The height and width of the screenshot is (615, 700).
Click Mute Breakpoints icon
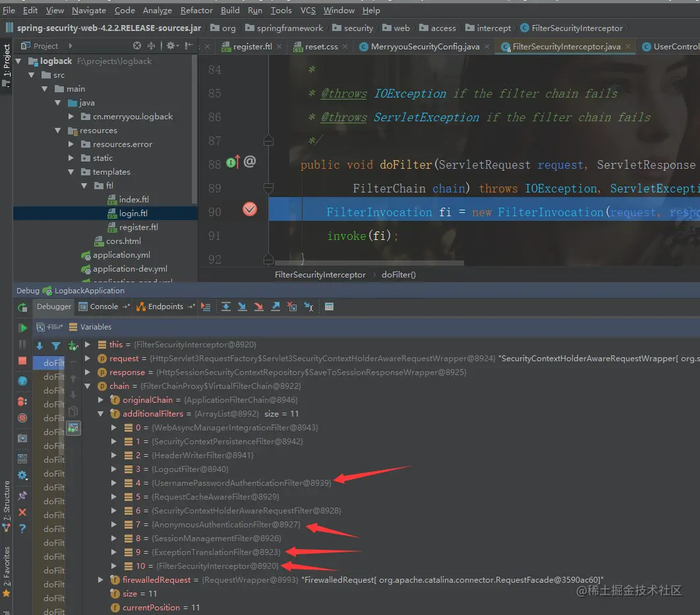[22, 418]
